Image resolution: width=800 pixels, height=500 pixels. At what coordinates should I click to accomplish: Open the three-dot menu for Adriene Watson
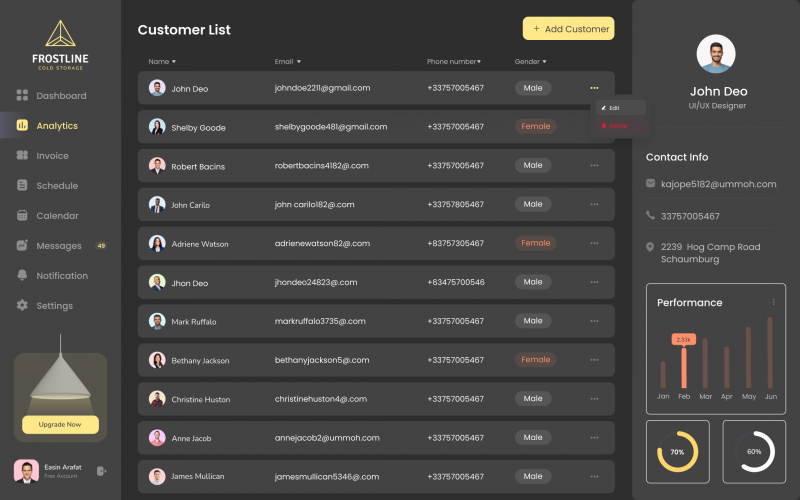coord(594,243)
